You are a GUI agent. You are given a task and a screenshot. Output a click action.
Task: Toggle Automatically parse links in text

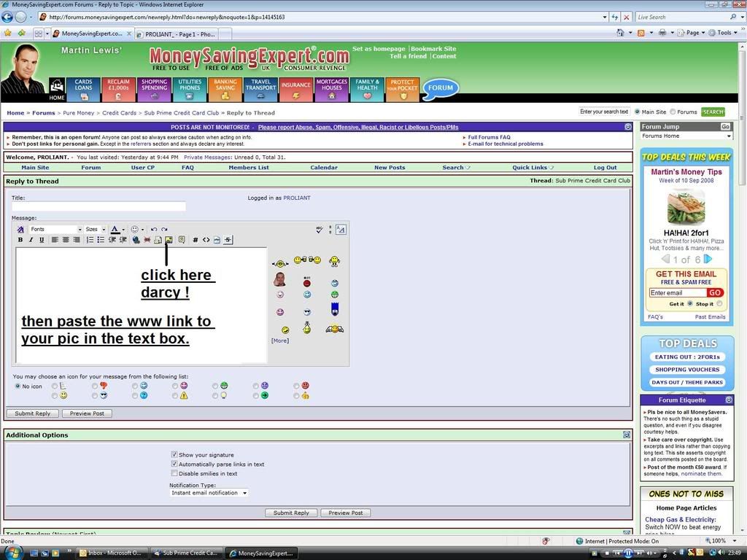pyautogui.click(x=174, y=464)
